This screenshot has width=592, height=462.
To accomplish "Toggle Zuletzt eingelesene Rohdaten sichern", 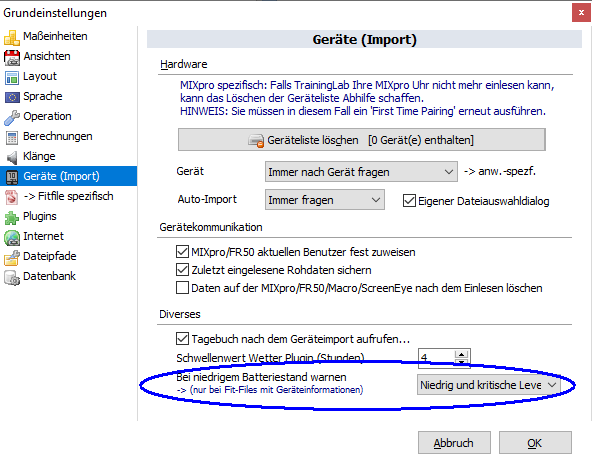I will tap(182, 270).
